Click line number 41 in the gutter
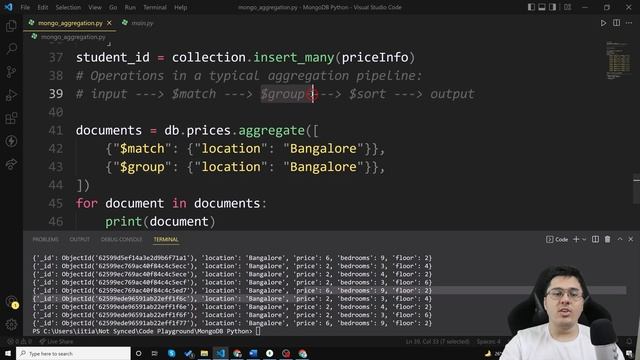Image resolution: width=640 pixels, height=360 pixels. point(56,131)
